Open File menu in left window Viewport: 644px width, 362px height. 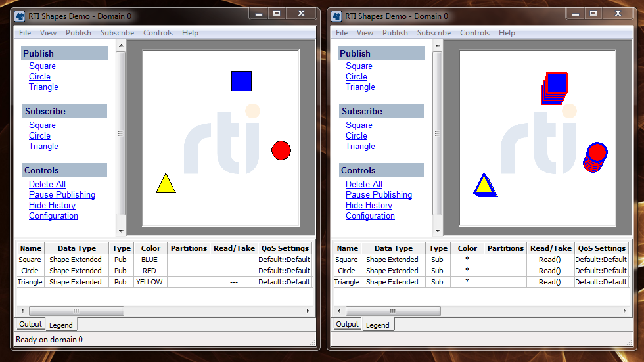pyautogui.click(x=25, y=33)
